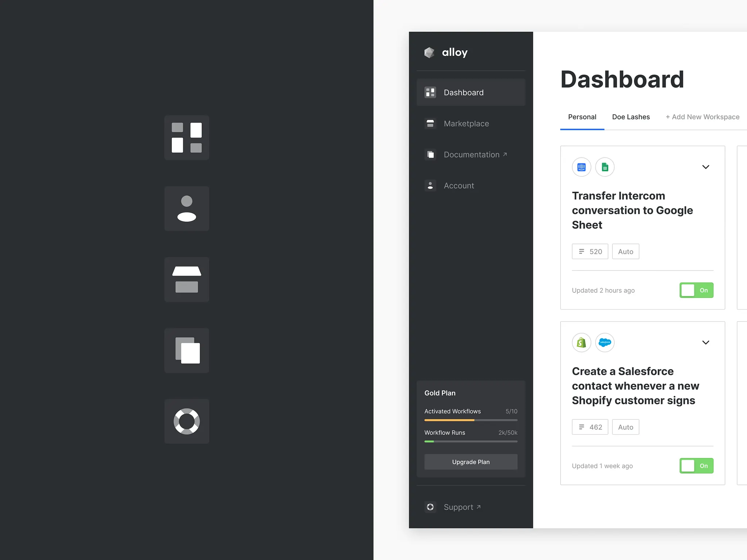Click the large documentation pages icon
This screenshot has width=747, height=560.
click(186, 350)
